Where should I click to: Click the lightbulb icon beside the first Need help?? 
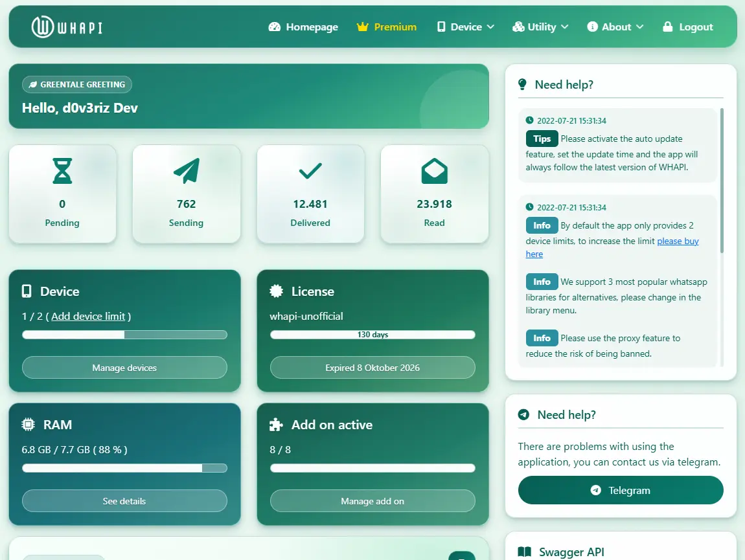click(522, 85)
